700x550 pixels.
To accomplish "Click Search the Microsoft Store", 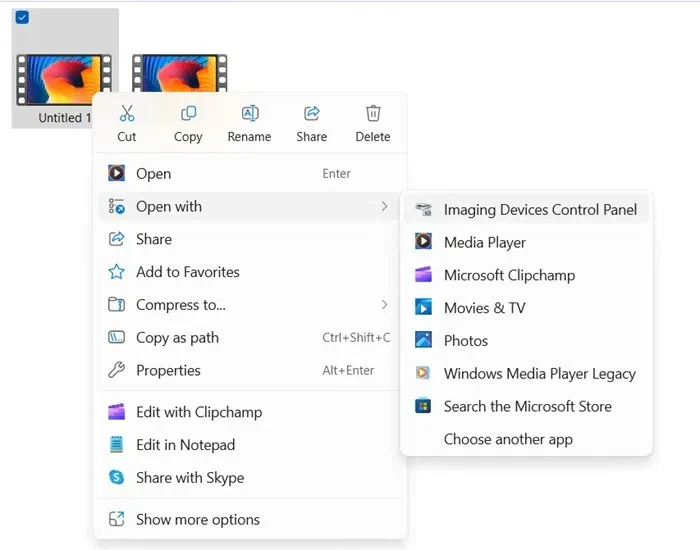I will pyautogui.click(x=526, y=406).
